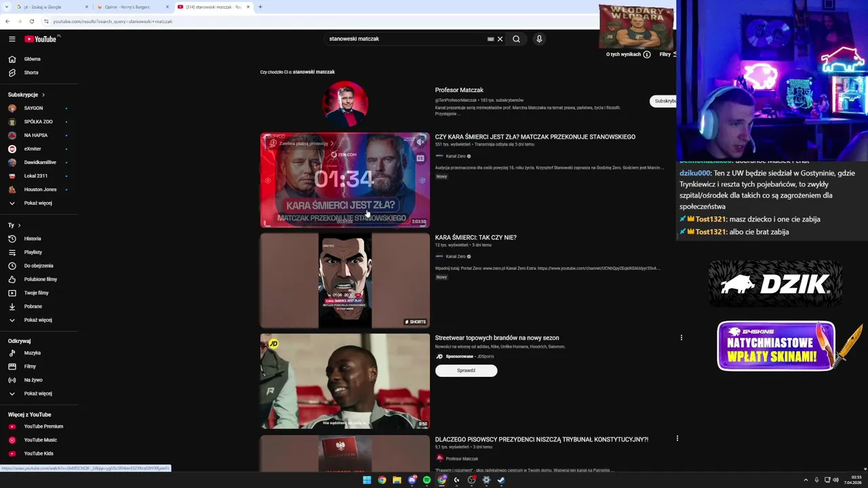Reload the page in Chrome

(31, 21)
